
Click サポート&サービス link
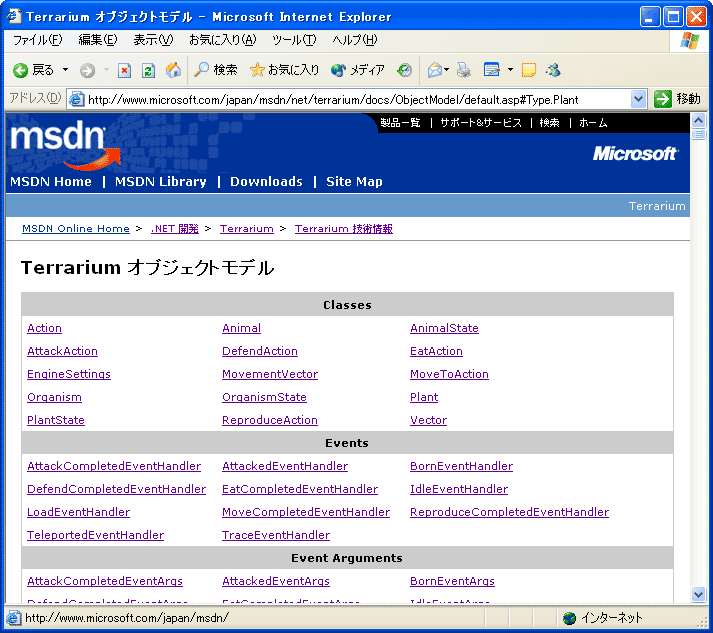coord(481,123)
